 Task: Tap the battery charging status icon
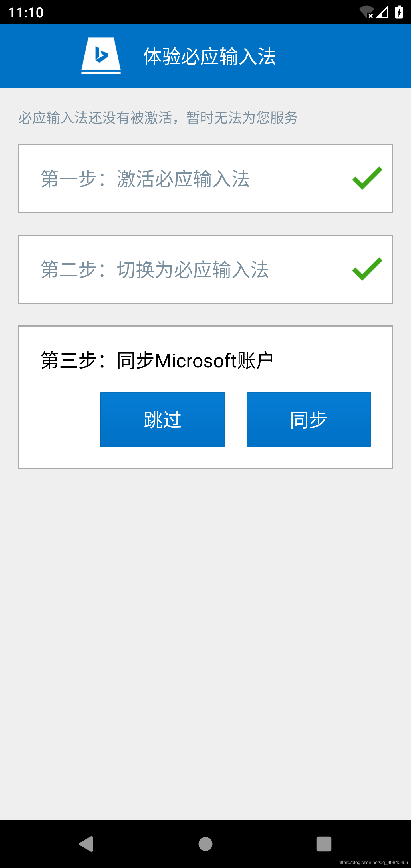[399, 12]
